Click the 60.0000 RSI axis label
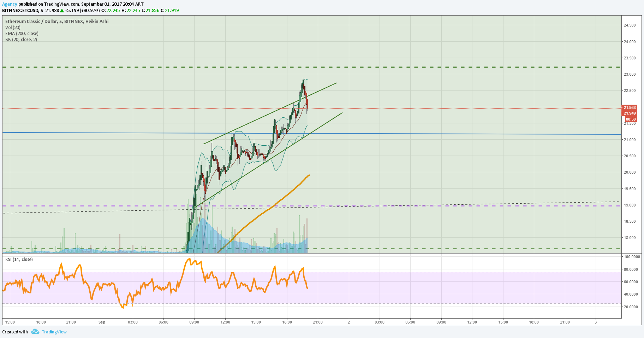This screenshot has width=644, height=338. point(631,282)
